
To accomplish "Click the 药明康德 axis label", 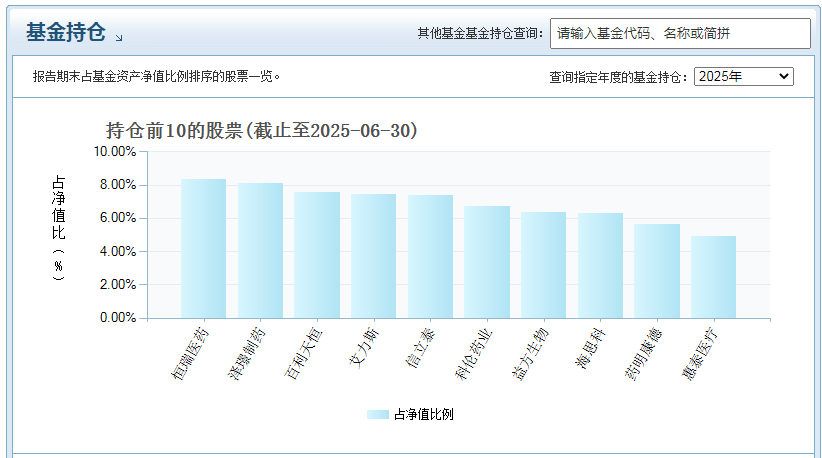I will point(643,354).
